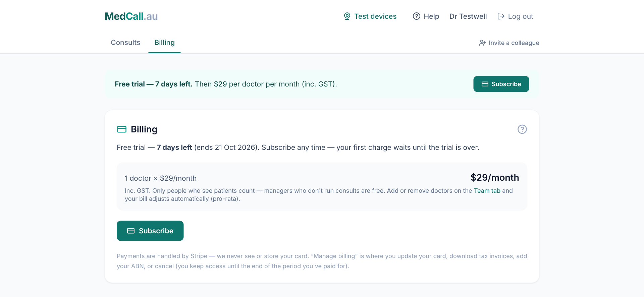The height and width of the screenshot is (297, 644).
Task: Click the "$29/month" total amount
Action: tap(495, 177)
